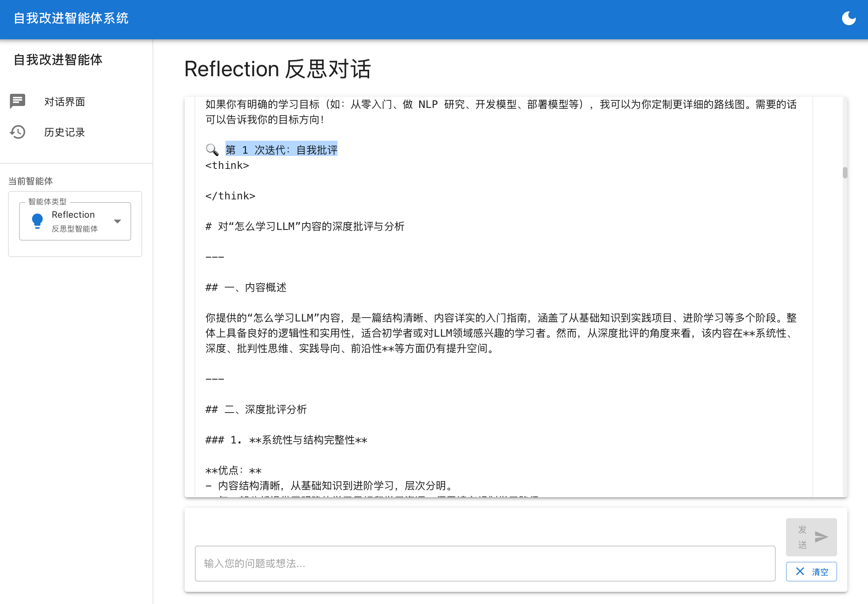Toggle dark mode via the moon icon
This screenshot has width=868, height=604.
coord(849,18)
